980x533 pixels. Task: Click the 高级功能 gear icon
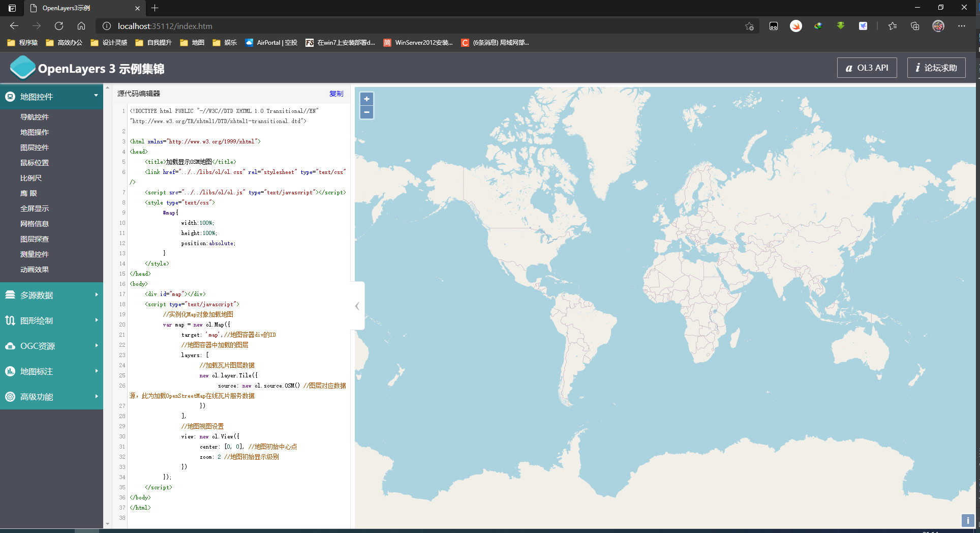(x=10, y=397)
